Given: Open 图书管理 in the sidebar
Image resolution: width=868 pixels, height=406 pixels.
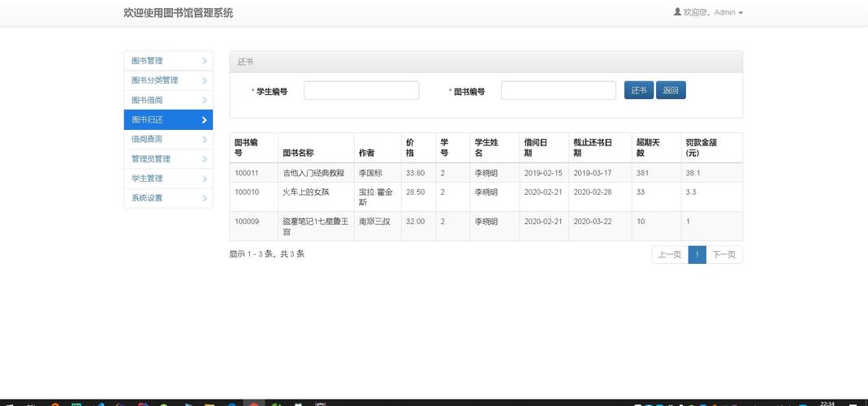Looking at the screenshot, I should point(168,61).
